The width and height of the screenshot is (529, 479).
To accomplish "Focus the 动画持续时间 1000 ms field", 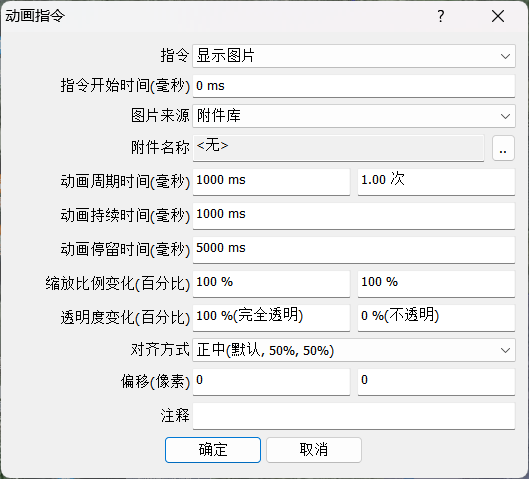I will click(x=354, y=216).
